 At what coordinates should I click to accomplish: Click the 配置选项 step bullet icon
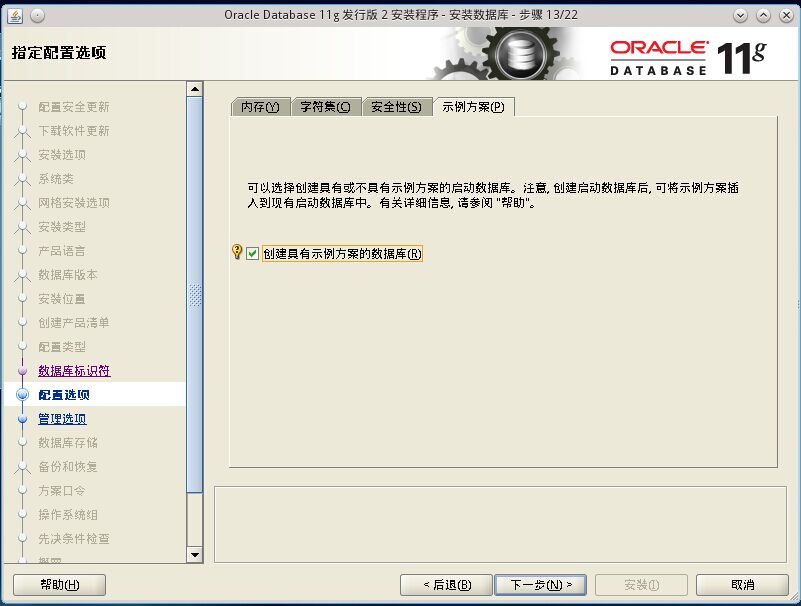click(x=22, y=394)
